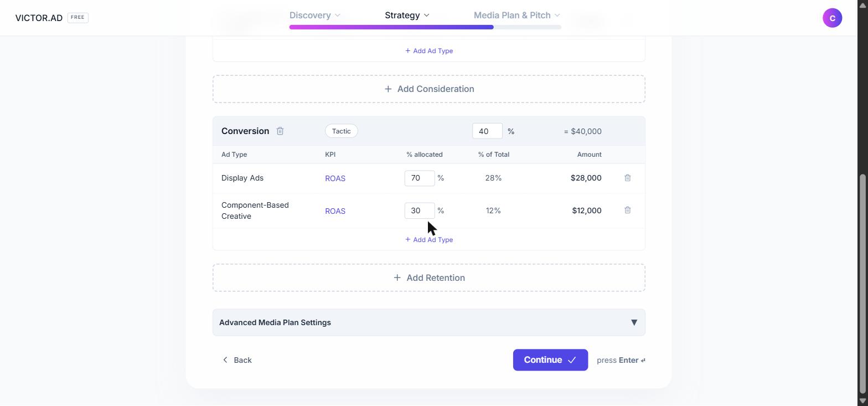This screenshot has width=868, height=406.
Task: Click the Display Ads label
Action: [x=242, y=178]
